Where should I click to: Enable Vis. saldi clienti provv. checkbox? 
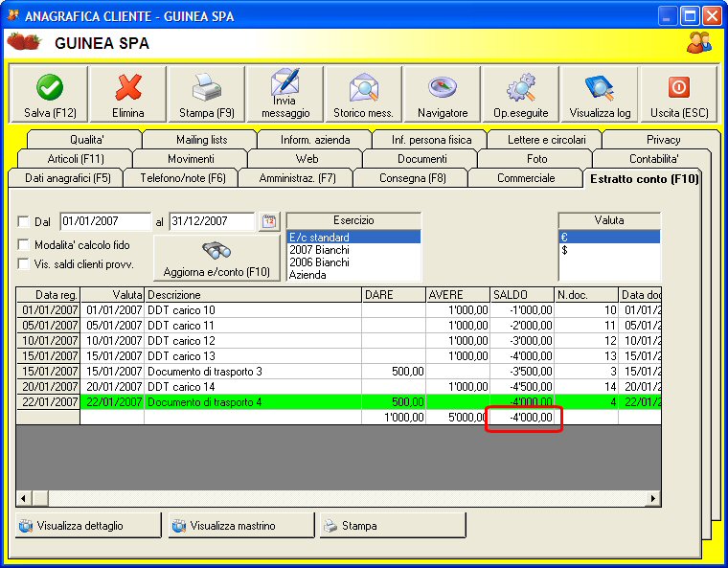point(23,263)
